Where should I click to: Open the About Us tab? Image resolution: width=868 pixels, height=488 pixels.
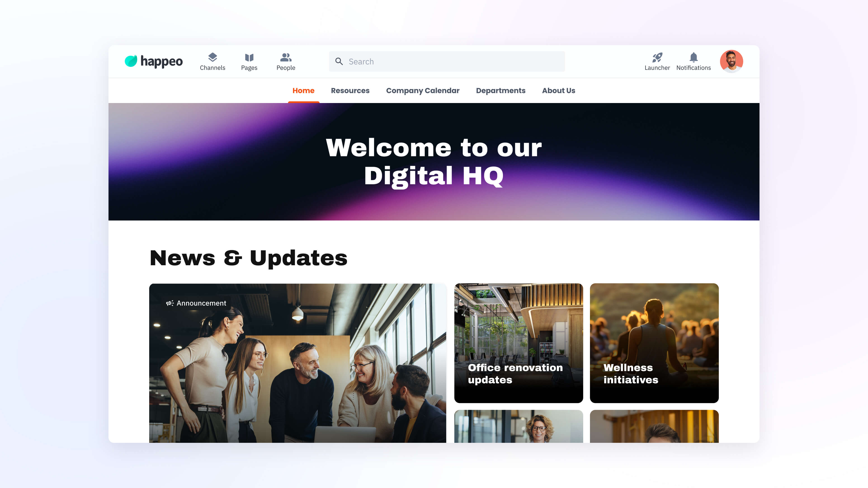(558, 91)
